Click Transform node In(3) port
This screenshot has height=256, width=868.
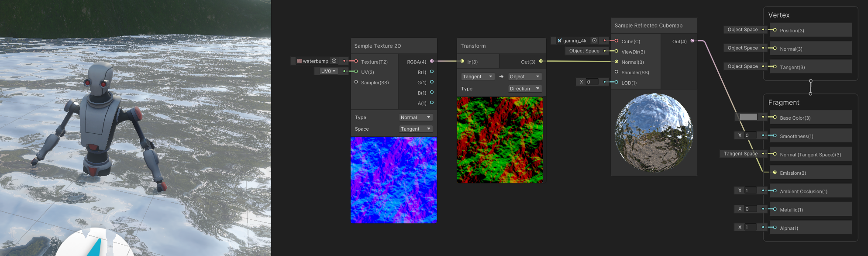click(x=462, y=61)
